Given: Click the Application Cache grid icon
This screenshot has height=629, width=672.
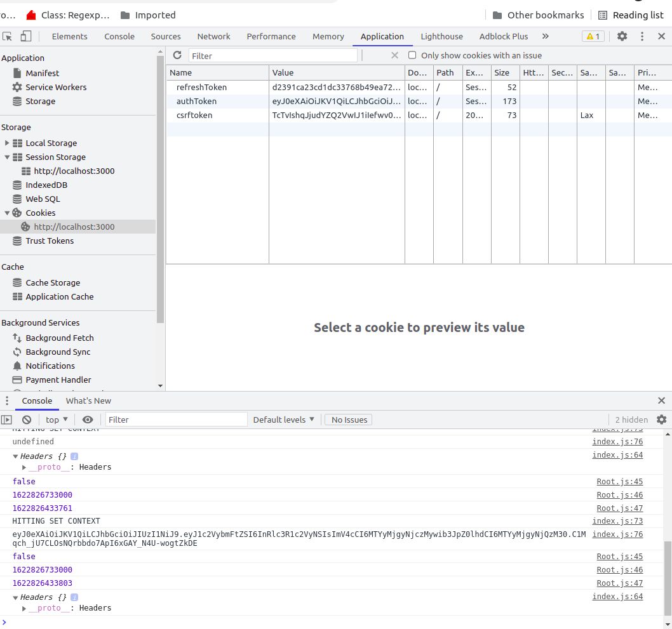Looking at the screenshot, I should click(17, 297).
